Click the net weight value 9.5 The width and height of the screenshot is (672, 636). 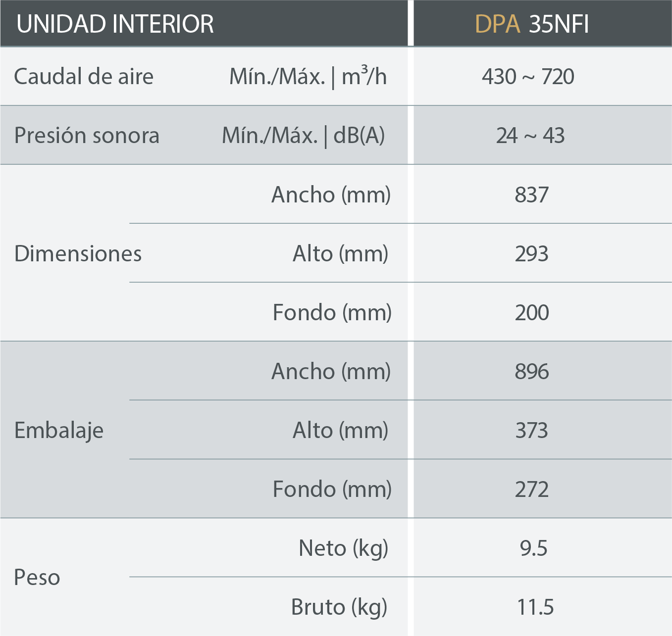[x=533, y=548]
